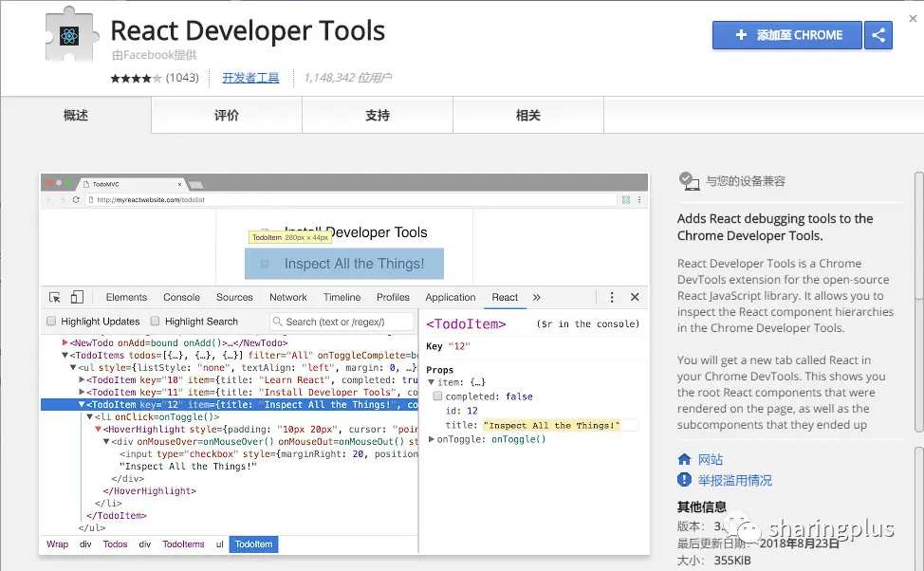This screenshot has width=924, height=571.
Task: Open the Timeline DevTools tab
Action: click(342, 297)
